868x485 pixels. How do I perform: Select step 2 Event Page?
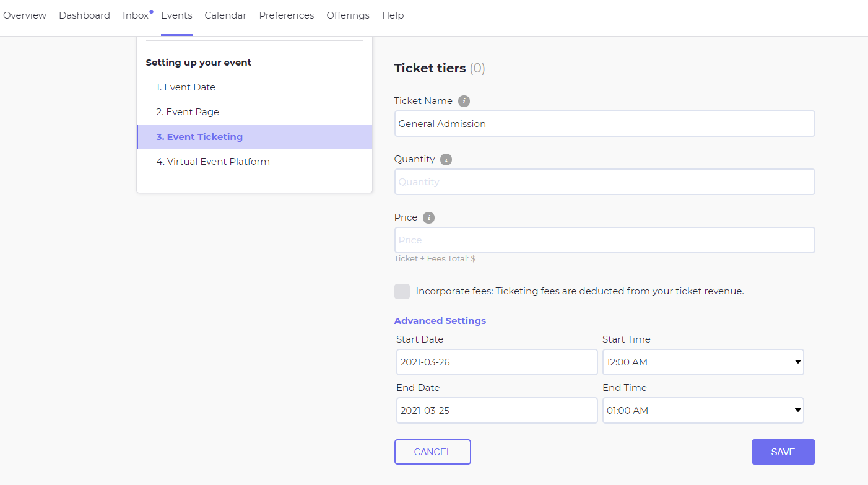pyautogui.click(x=254, y=112)
